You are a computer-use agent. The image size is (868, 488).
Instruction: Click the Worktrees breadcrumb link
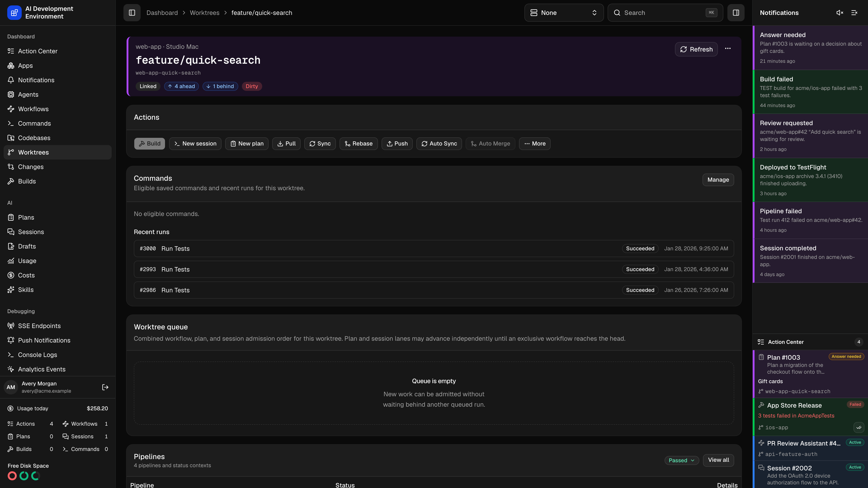pyautogui.click(x=205, y=13)
